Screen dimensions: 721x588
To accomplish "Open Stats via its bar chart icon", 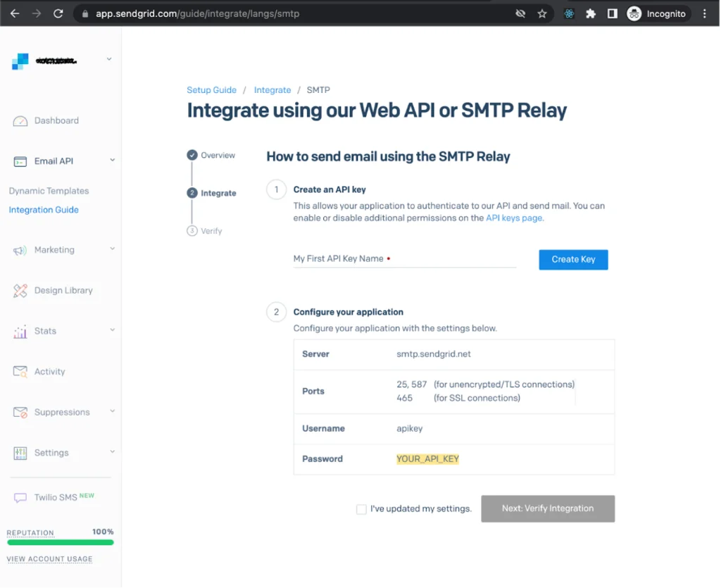I will (20, 332).
